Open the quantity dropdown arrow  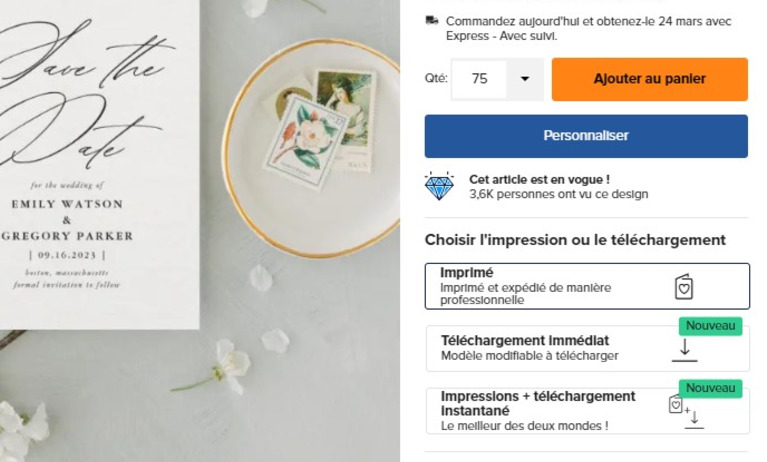[525, 79]
